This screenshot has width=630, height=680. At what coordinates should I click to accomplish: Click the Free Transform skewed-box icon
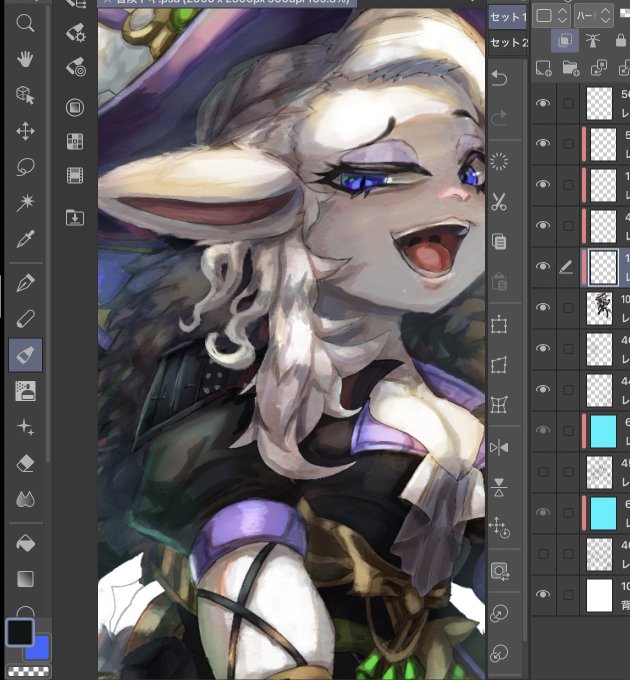pyautogui.click(x=499, y=365)
